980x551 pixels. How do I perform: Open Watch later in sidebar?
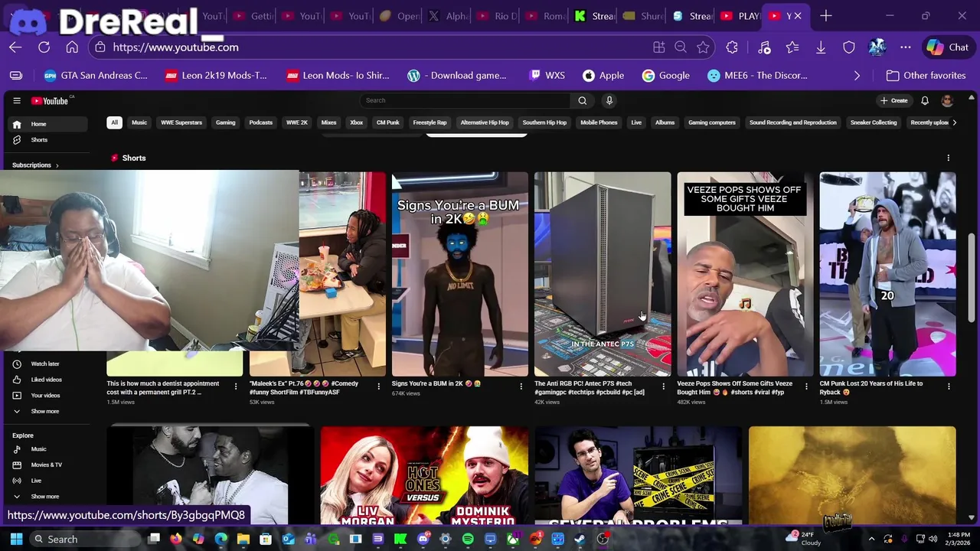click(x=47, y=364)
